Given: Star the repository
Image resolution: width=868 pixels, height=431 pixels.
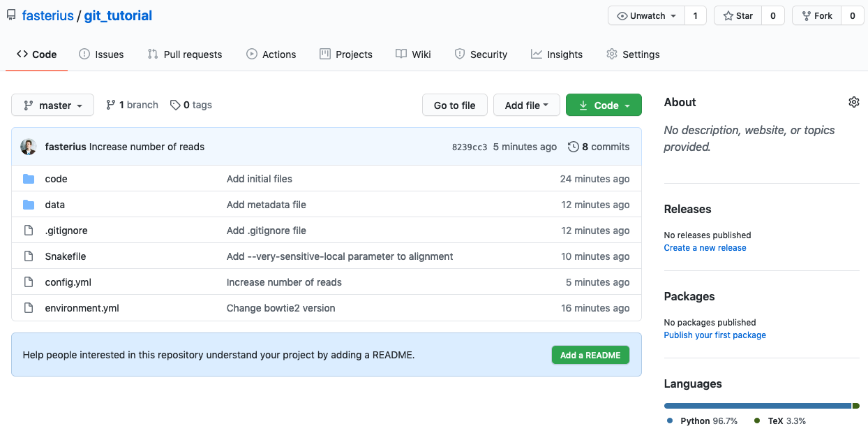Looking at the screenshot, I should [738, 16].
